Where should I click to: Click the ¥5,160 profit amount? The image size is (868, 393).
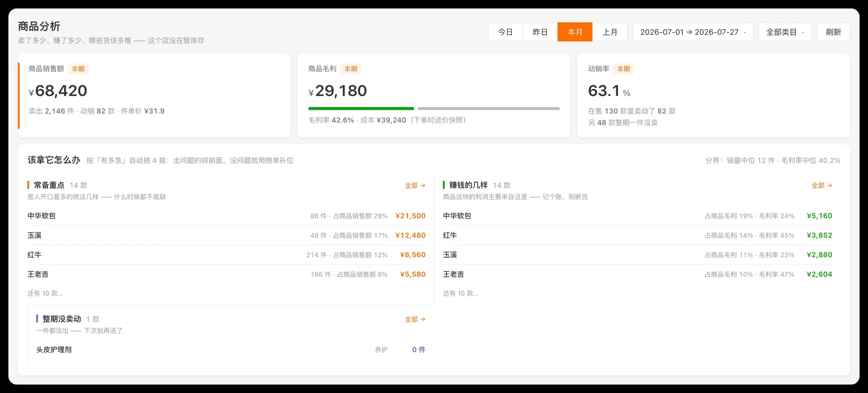tap(819, 216)
